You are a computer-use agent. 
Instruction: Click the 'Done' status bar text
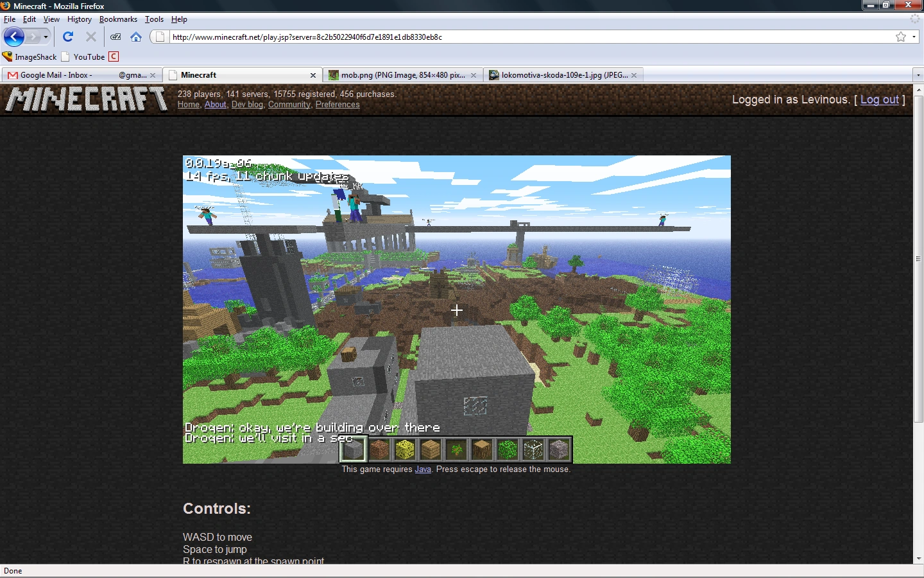[x=13, y=571]
